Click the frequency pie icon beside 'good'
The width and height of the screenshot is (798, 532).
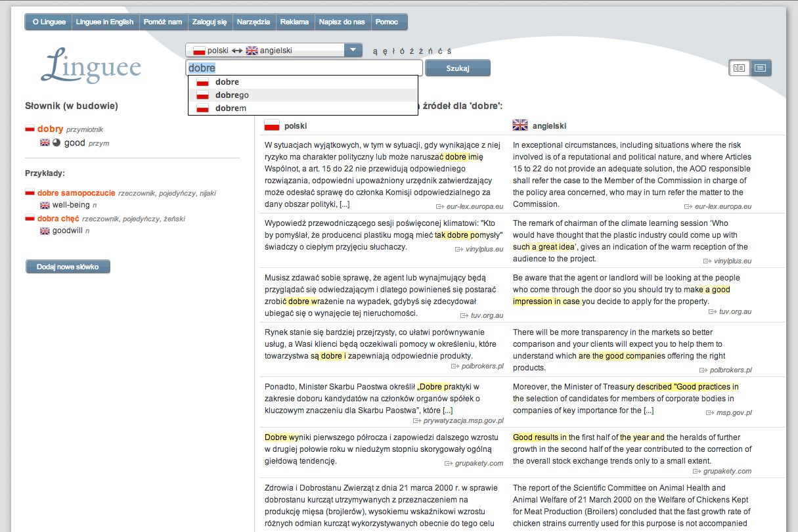56,143
